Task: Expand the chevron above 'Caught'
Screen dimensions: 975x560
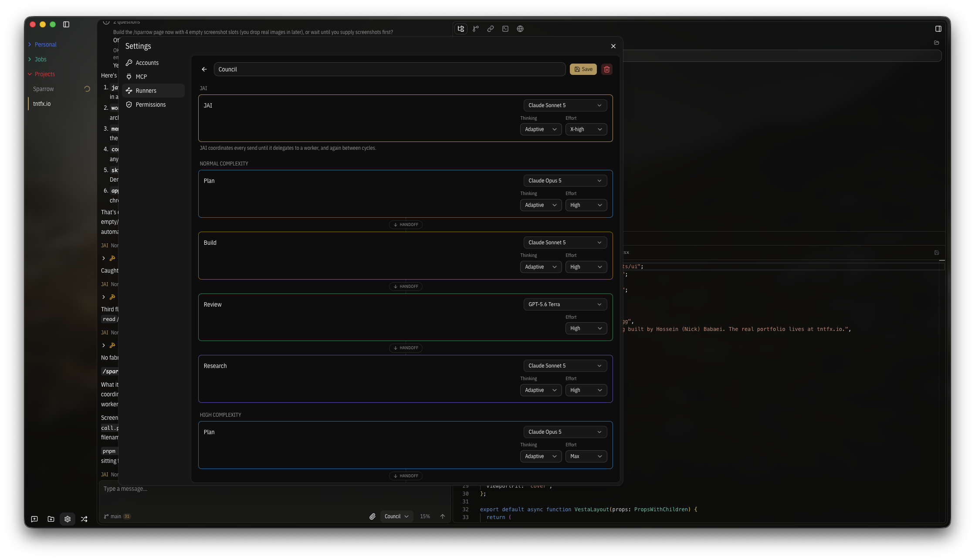Action: (104, 258)
